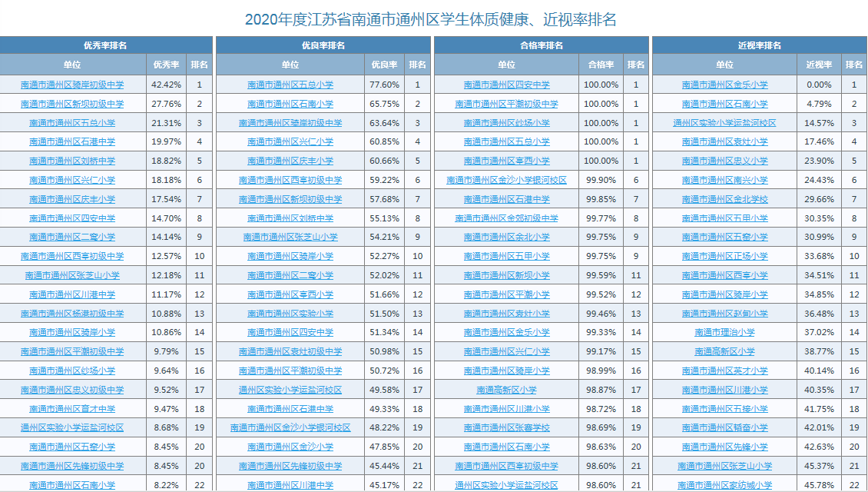Click 南通市通州区平潮初级中学 in 合格率排名

506,104
